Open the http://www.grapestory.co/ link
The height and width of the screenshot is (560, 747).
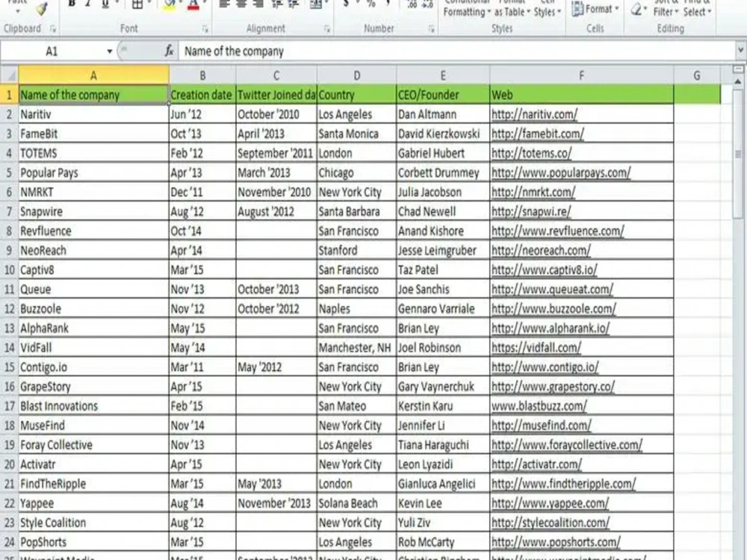[x=553, y=387]
